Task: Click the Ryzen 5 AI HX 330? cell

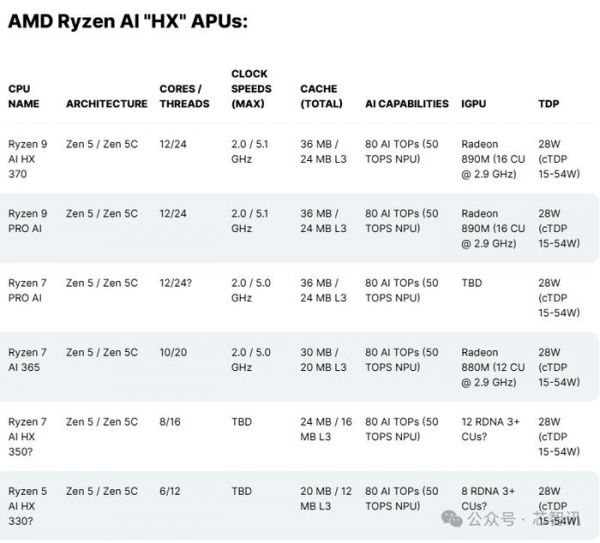Action: [27, 505]
